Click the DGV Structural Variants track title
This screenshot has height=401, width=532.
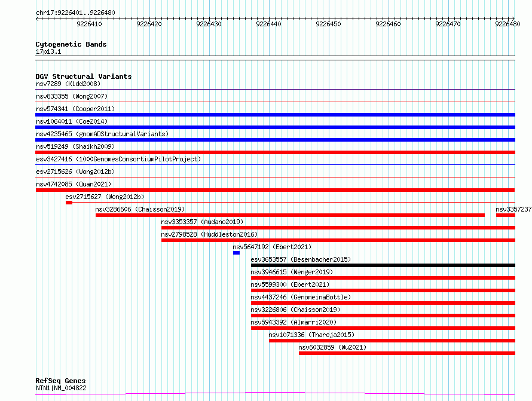click(84, 76)
